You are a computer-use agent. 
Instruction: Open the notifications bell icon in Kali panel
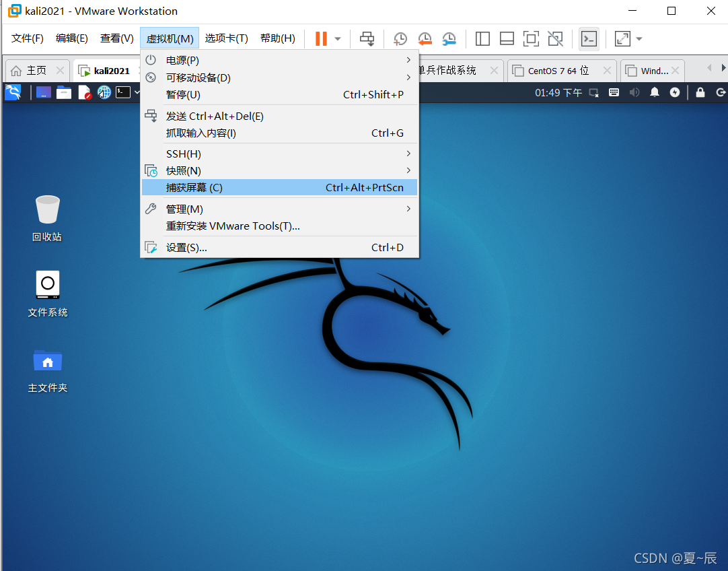(655, 92)
